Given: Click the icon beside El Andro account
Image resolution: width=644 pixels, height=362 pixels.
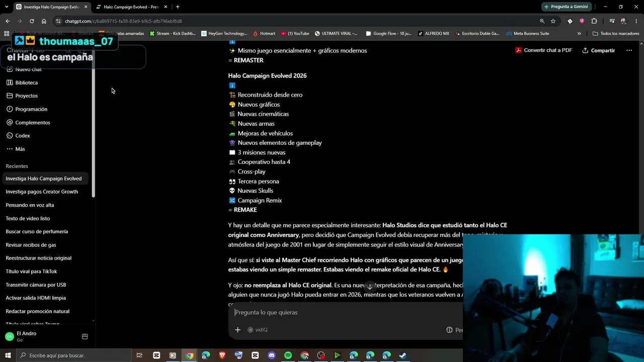Looking at the screenshot, I should pos(85,336).
